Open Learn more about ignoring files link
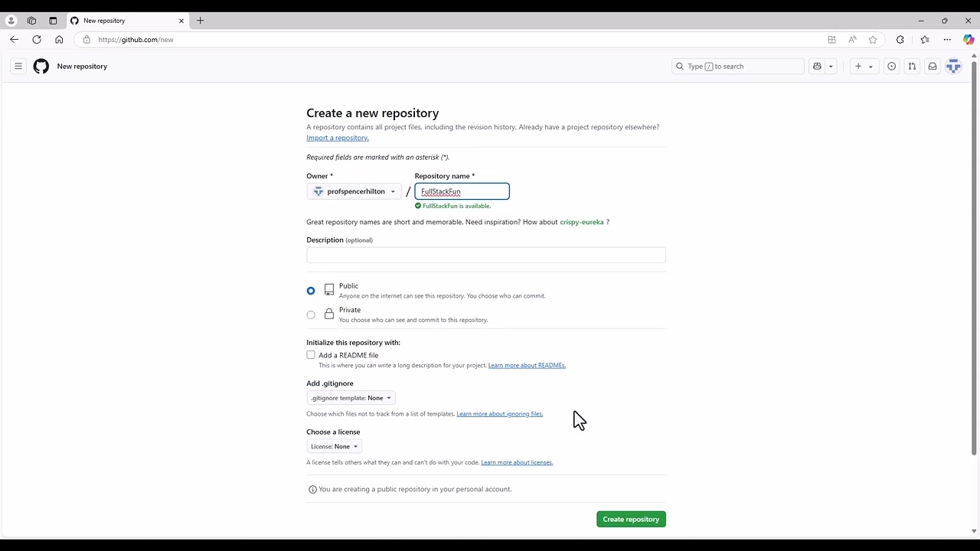The width and height of the screenshot is (980, 551). tap(500, 414)
